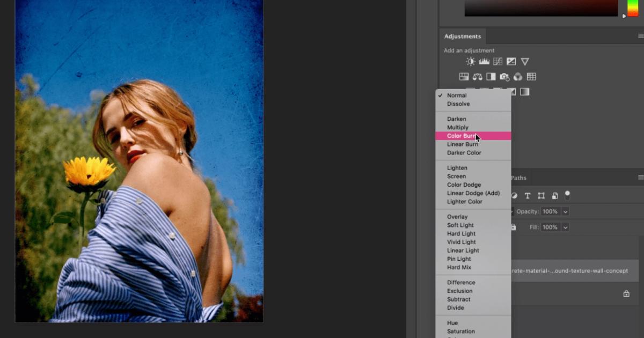Open the Fill percentage dropdown
The height and width of the screenshot is (338, 644).
[565, 227]
